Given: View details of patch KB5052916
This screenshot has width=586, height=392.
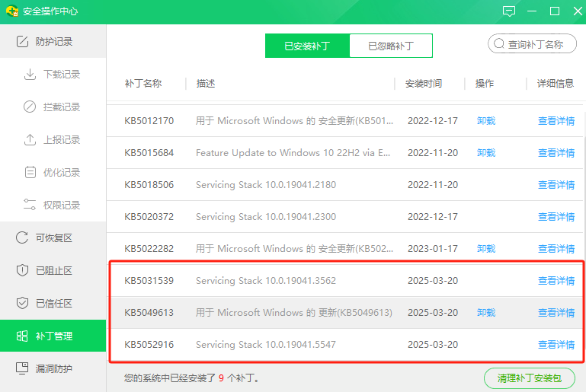Looking at the screenshot, I should tap(556, 345).
